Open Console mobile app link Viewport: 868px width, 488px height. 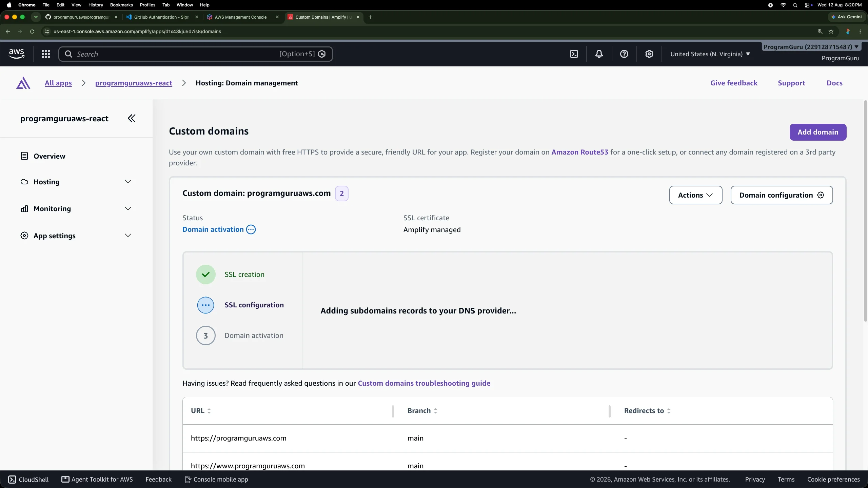[217, 479]
